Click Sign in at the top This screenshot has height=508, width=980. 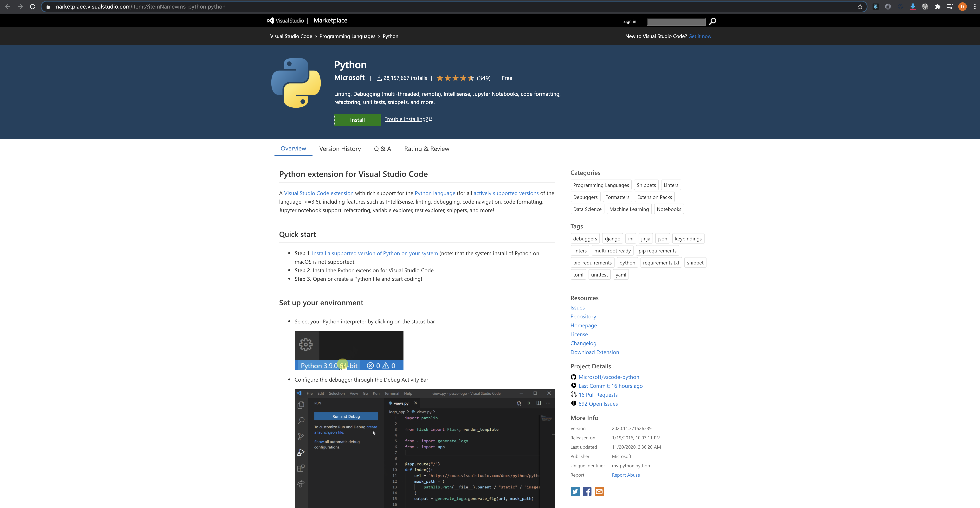629,21
